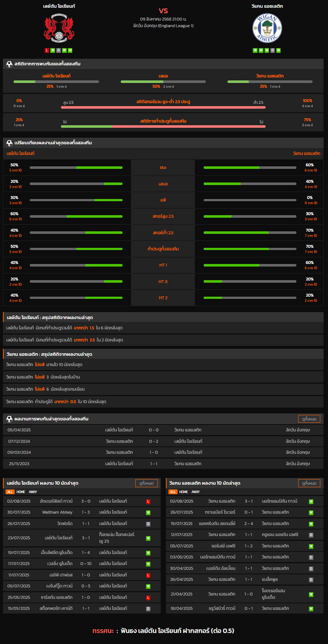Click the W result badge in Leyton's 19/07/2025 row

148,553
